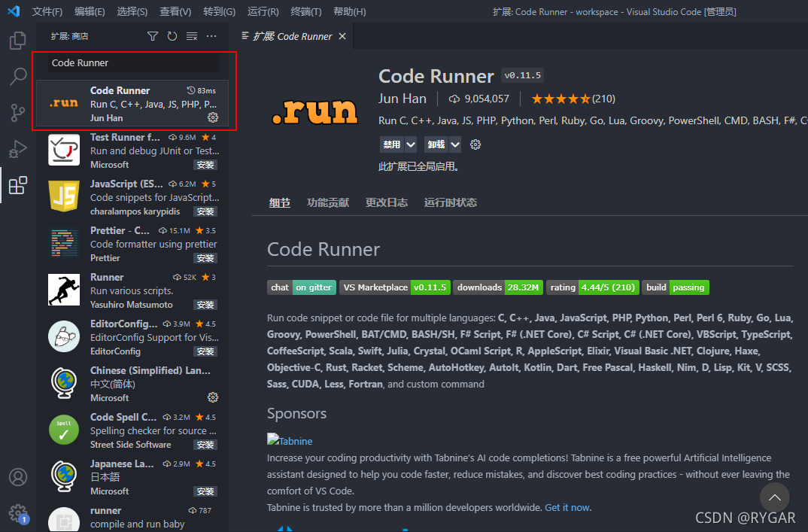Click the JavaScript (ES6) snippets extension icon

pyautogui.click(x=64, y=196)
